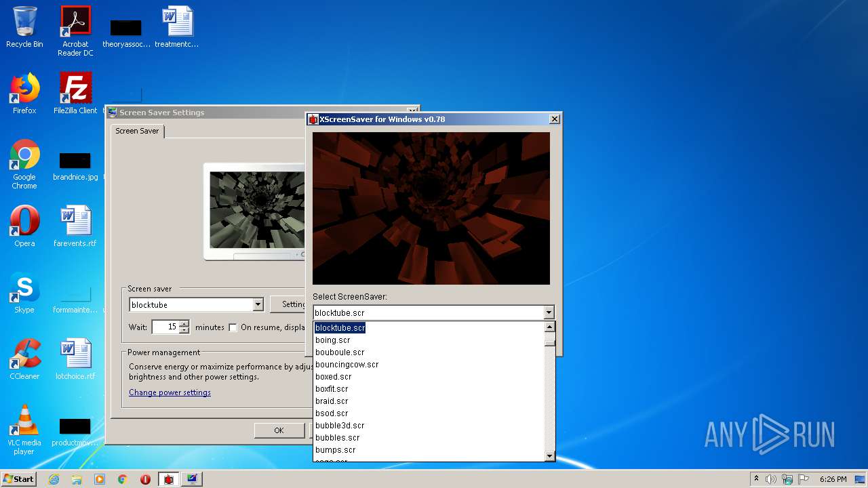Launch FileZilla Client from desktop
This screenshot has height=488, width=868.
click(x=75, y=94)
